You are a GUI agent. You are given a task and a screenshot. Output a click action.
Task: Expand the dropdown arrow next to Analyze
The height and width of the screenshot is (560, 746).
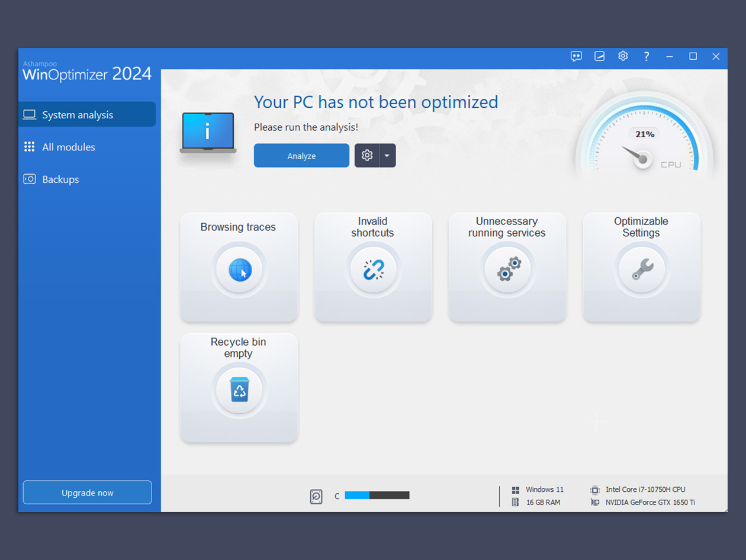tap(387, 156)
